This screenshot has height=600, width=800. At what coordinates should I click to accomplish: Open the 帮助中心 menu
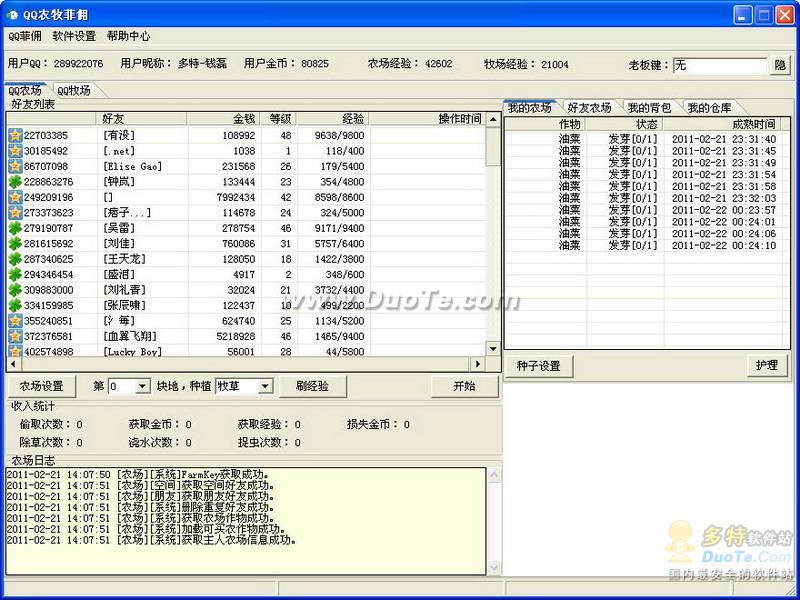click(129, 36)
